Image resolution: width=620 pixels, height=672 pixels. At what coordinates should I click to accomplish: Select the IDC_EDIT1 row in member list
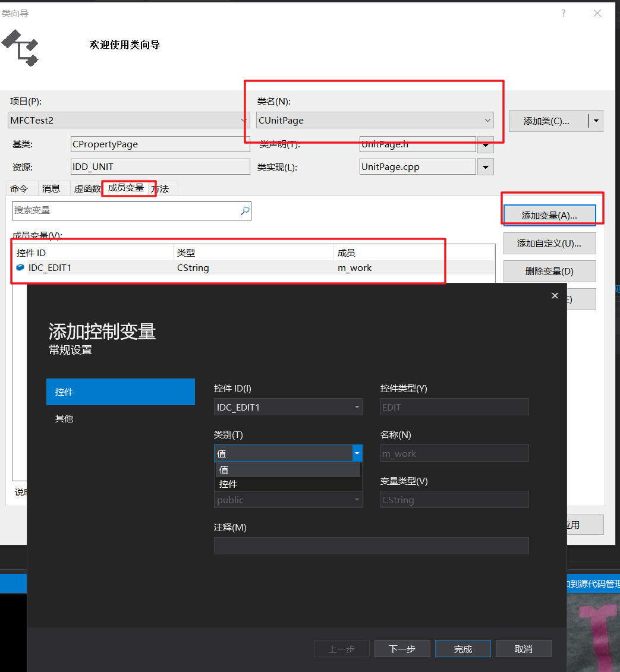(x=254, y=268)
